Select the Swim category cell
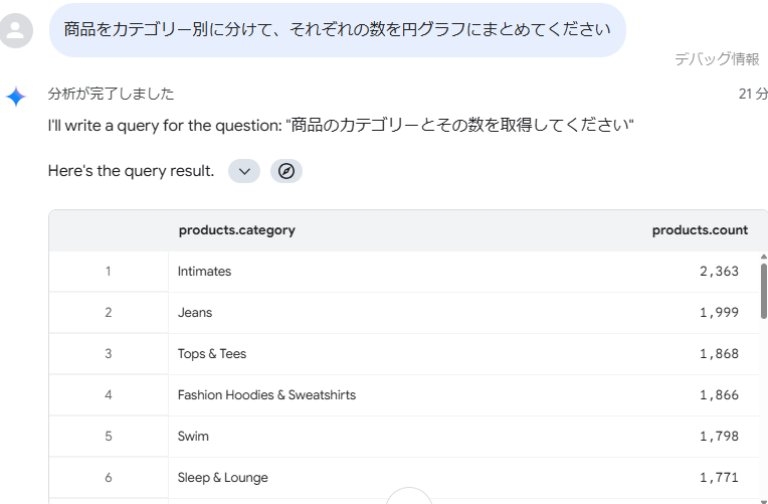 coord(194,436)
